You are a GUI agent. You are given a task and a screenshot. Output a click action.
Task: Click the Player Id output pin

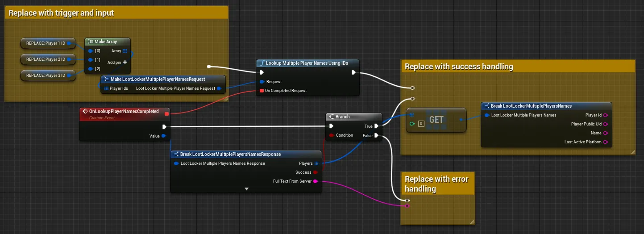pyautogui.click(x=606, y=115)
